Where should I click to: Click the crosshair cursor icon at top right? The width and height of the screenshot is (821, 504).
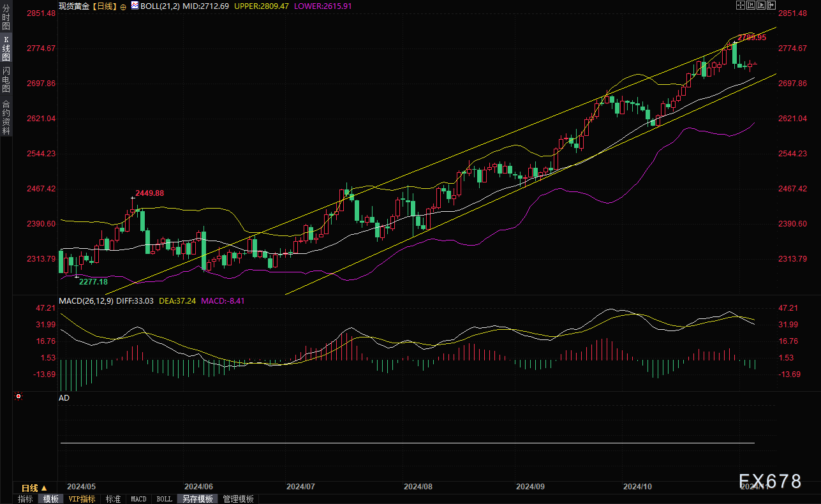coord(740,5)
